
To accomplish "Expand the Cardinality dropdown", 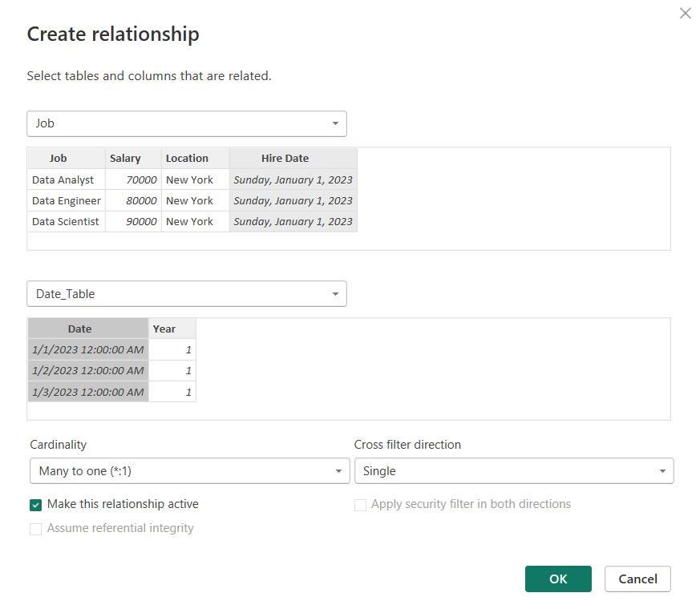I will point(190,470).
